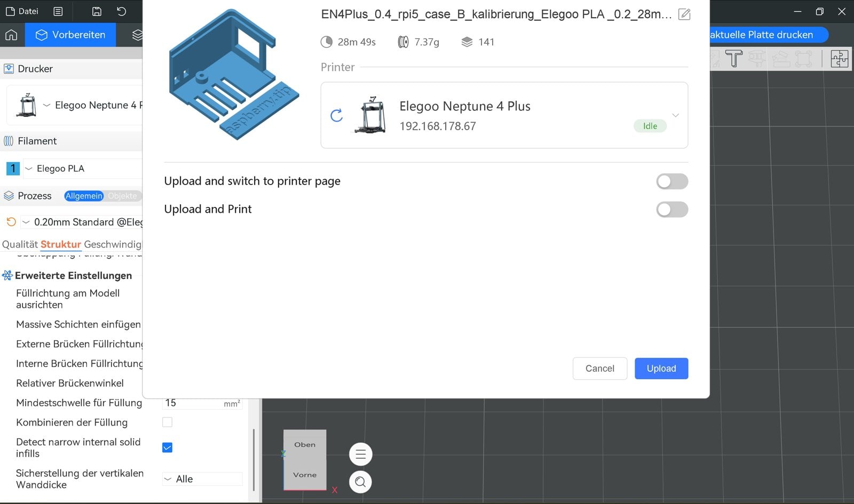Screen dimensions: 854x504
Task: Edit the file name with the pencil icon
Action: point(684,14)
